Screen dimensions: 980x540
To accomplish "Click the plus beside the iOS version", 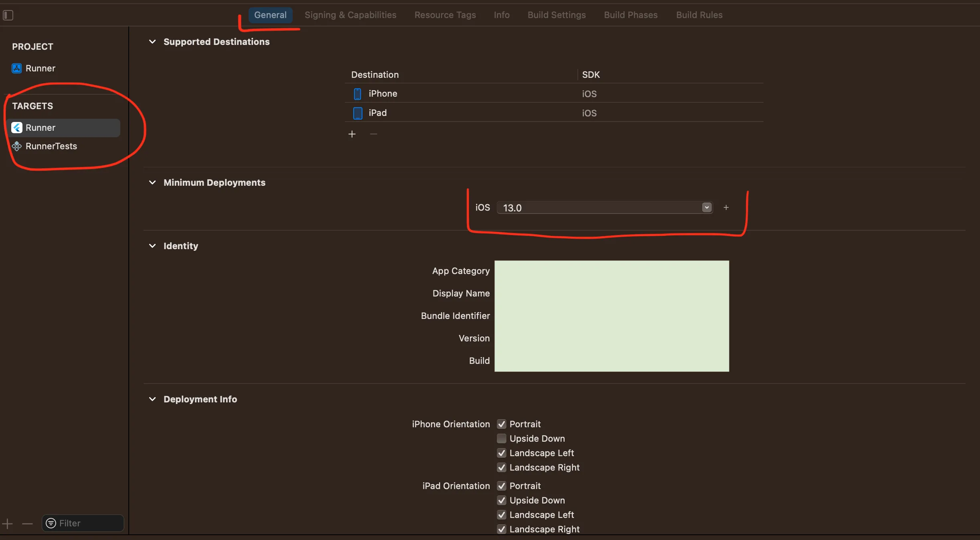I will click(x=726, y=207).
